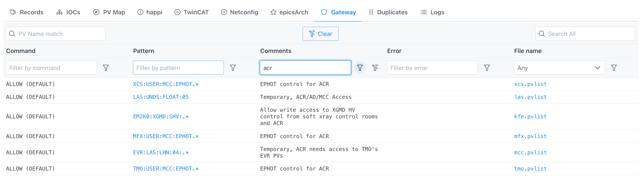644x184 pixels.
Task: Clear the active Comments filter
Action: 375,67
